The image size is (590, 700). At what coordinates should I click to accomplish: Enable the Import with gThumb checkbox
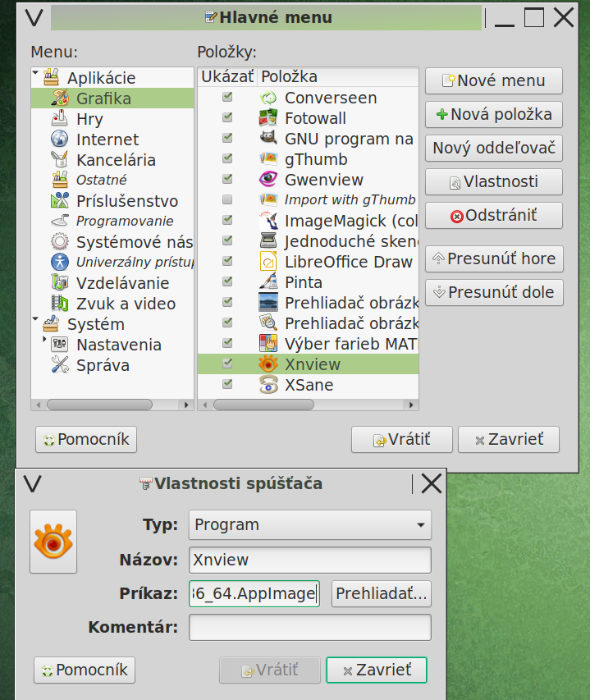click(x=227, y=199)
